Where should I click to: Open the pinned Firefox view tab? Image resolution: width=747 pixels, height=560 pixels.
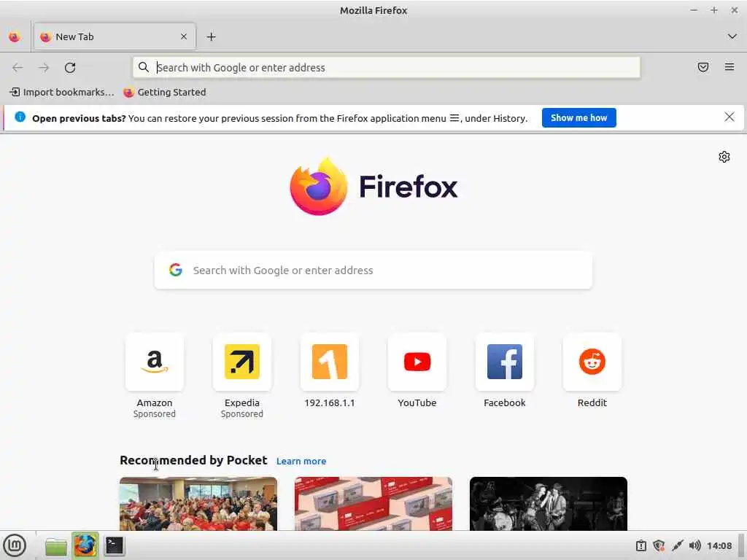tap(15, 36)
